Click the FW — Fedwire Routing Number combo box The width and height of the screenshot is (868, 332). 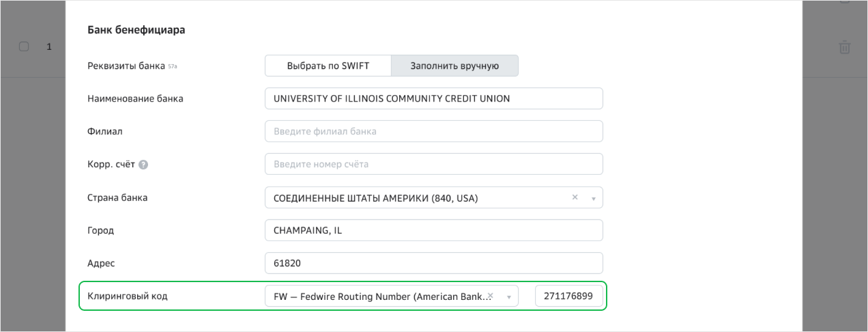(375, 296)
